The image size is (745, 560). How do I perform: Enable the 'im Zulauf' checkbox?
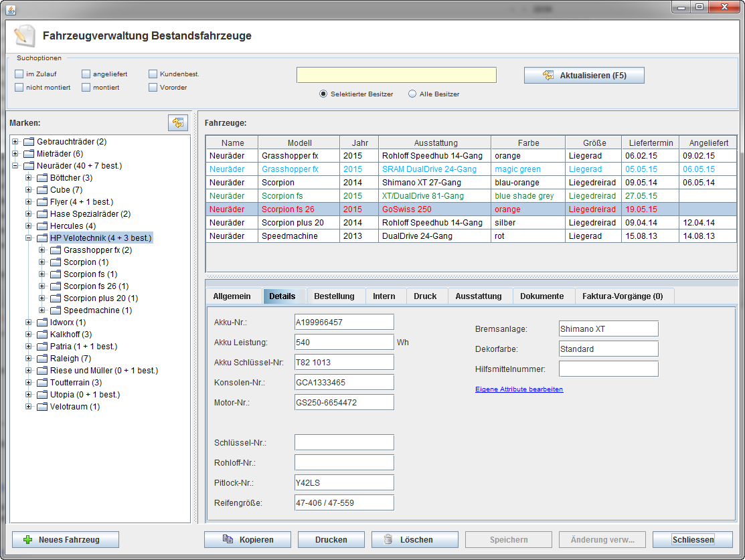pos(19,74)
